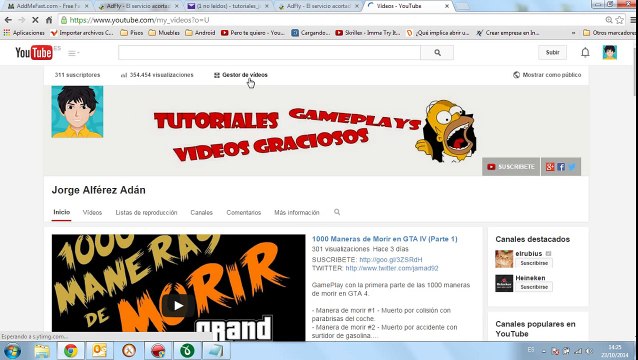Open the twitter.com/jamad92 link
Viewport: 638px width, 360px height.
pyautogui.click(x=392, y=268)
